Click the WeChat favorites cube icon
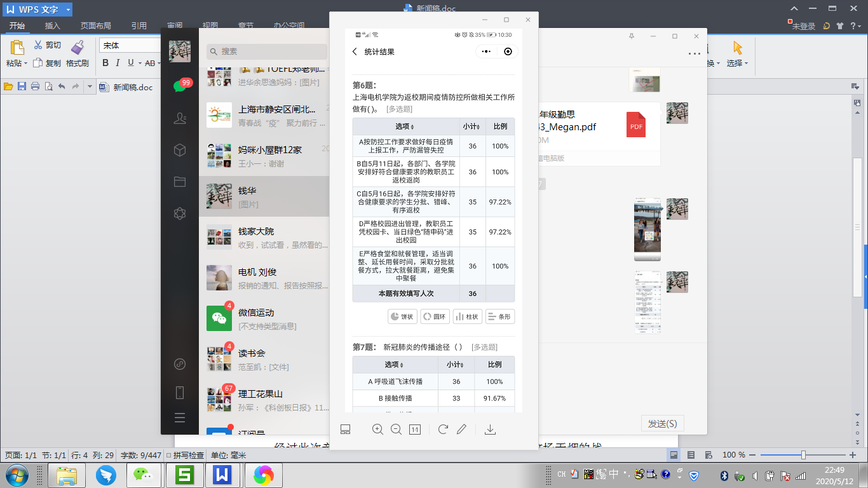This screenshot has height=488, width=868. click(180, 150)
